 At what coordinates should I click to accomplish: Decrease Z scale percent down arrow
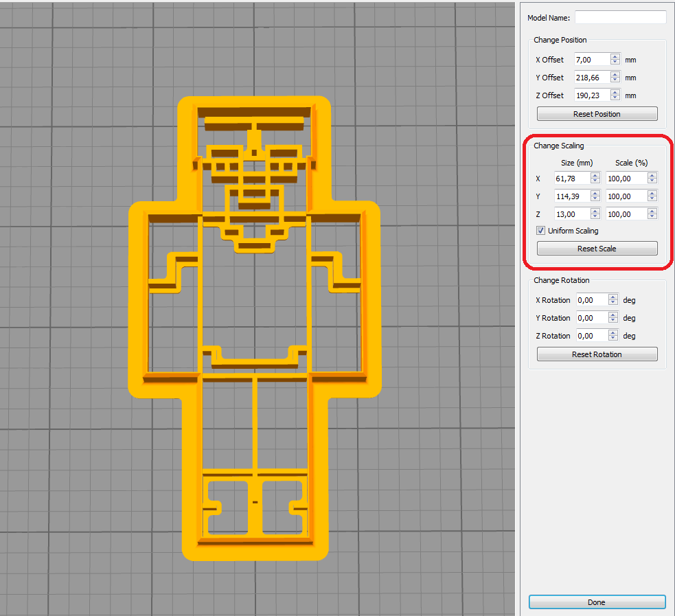[x=652, y=217]
